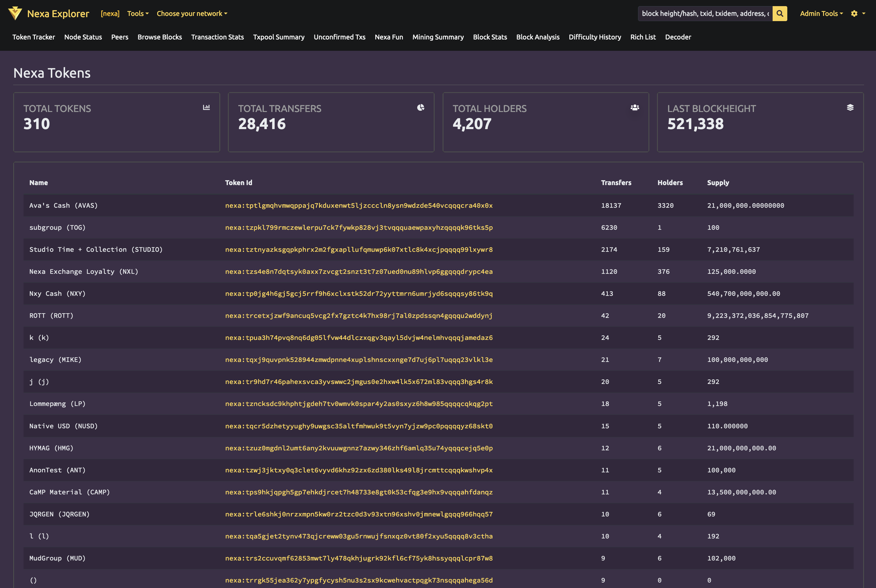Open the legacy (MIKE) token id link
The height and width of the screenshot is (588, 876).
[x=359, y=360]
